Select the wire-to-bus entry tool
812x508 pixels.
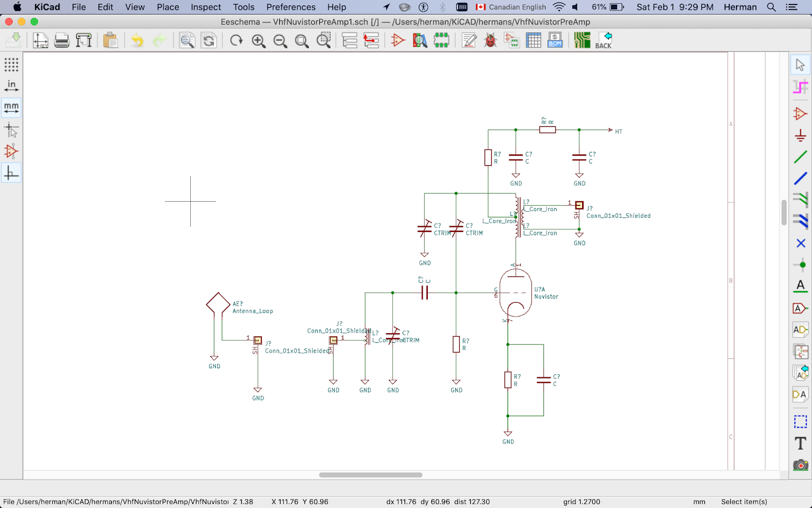tap(800, 200)
